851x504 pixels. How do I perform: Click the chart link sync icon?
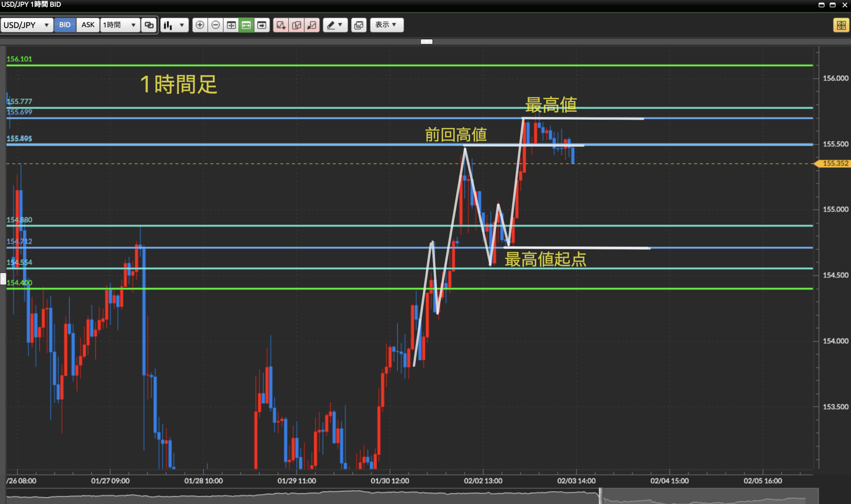tap(149, 25)
